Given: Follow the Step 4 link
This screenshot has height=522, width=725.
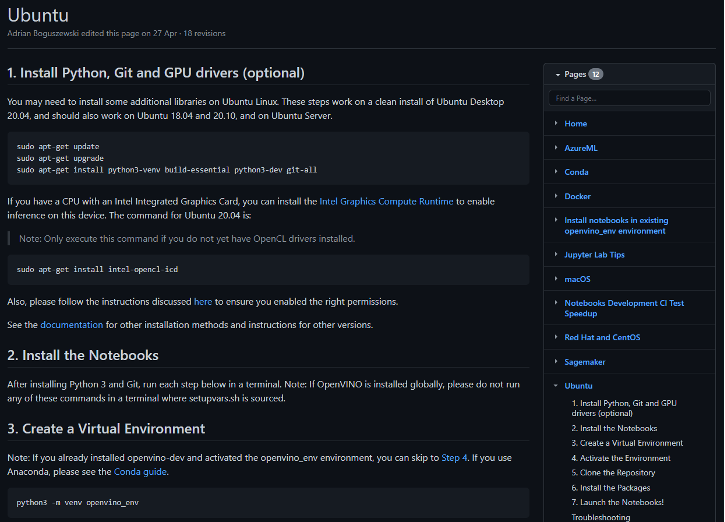Looking at the screenshot, I should pos(454,458).
